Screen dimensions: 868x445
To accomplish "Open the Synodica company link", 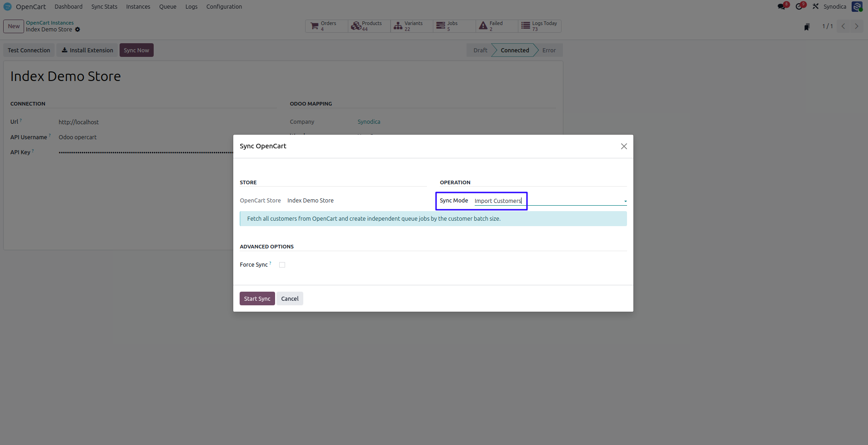I will (x=369, y=122).
